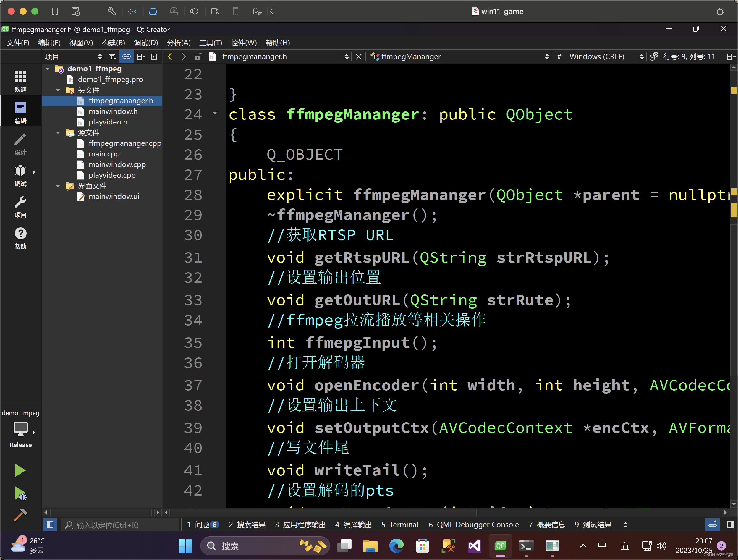The height and width of the screenshot is (560, 738).
Task: Fold the class at line 24
Action: [x=215, y=113]
